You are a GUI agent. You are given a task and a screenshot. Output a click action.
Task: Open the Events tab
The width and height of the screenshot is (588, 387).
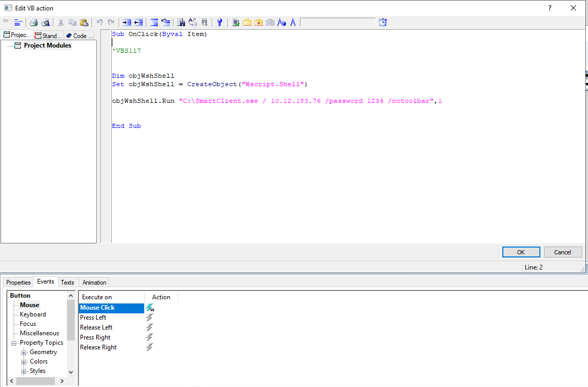click(45, 282)
